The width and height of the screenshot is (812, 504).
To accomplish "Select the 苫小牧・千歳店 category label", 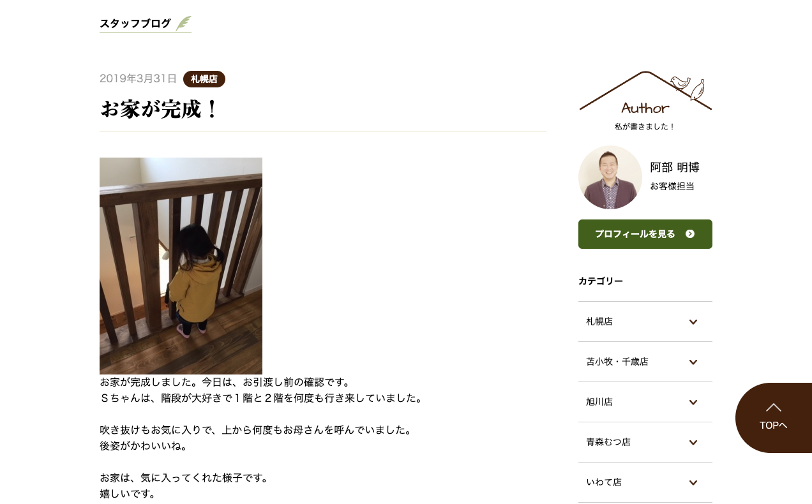I will click(x=617, y=362).
